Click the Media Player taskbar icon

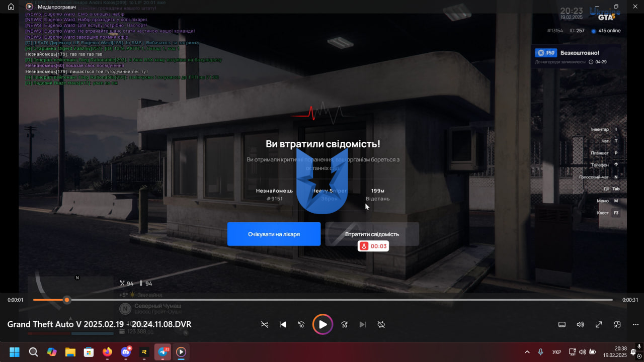(x=181, y=352)
